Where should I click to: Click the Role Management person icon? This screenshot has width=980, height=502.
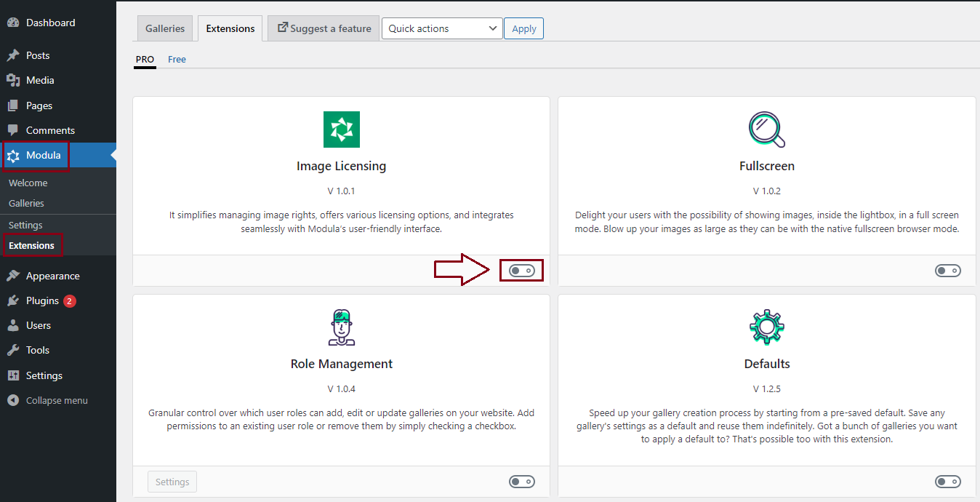(341, 327)
